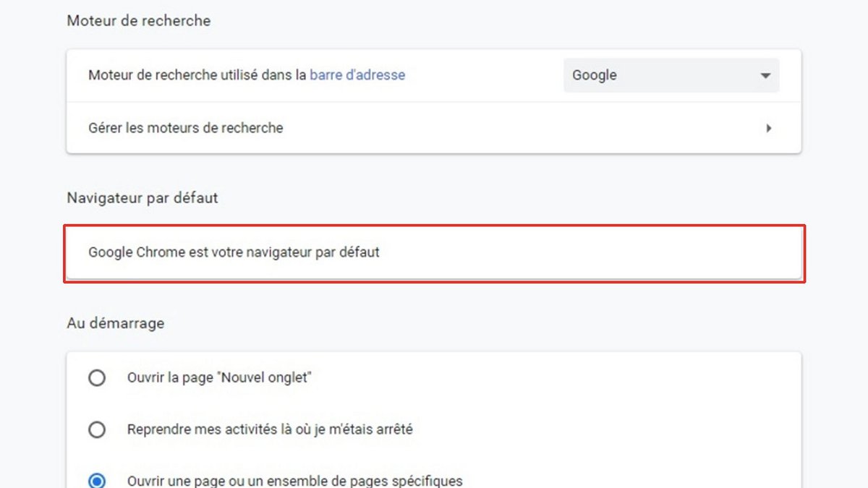Click the "Au démarrage" section heading

116,322
